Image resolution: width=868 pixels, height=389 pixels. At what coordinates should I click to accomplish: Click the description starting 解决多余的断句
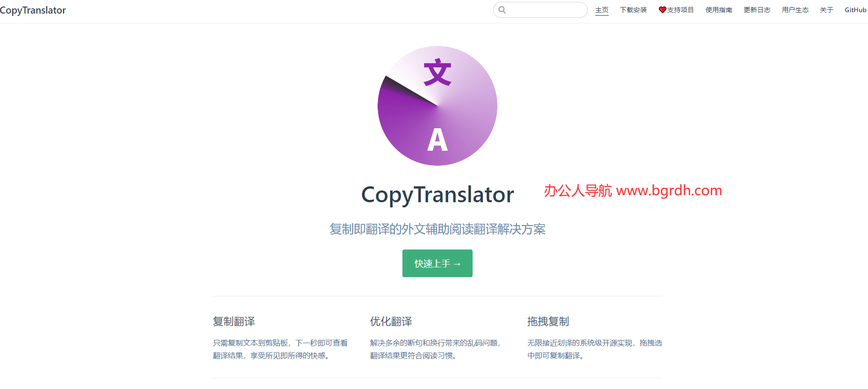[436, 349]
